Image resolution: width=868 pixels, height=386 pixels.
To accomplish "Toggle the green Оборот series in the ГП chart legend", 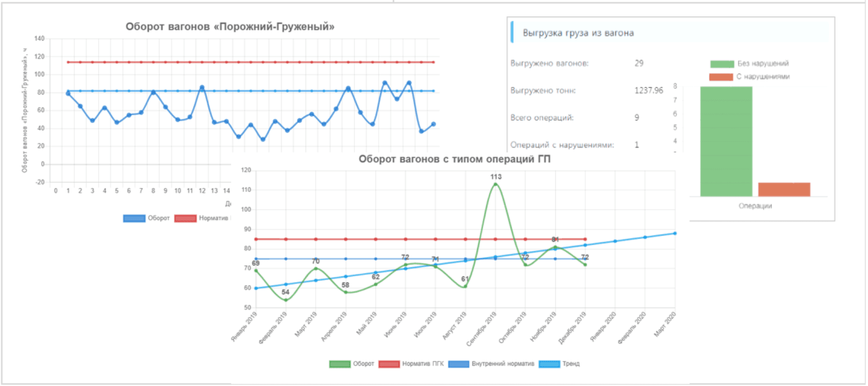I will 351,364.
